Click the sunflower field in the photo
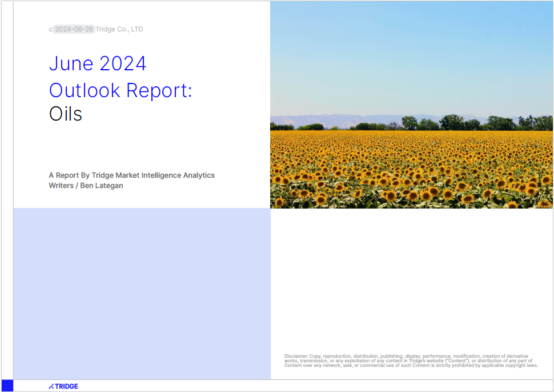 411,171
